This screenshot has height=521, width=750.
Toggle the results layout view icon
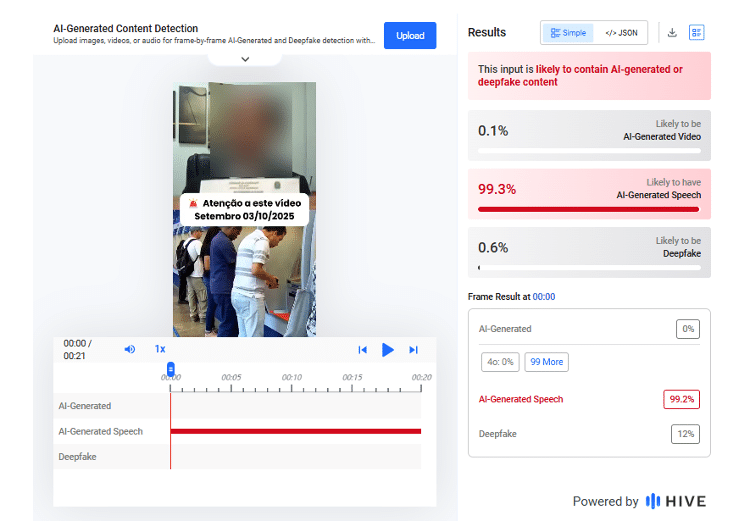point(696,33)
